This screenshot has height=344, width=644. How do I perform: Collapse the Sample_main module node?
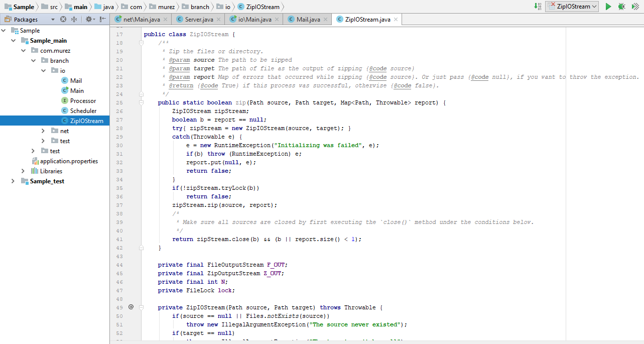pyautogui.click(x=13, y=41)
